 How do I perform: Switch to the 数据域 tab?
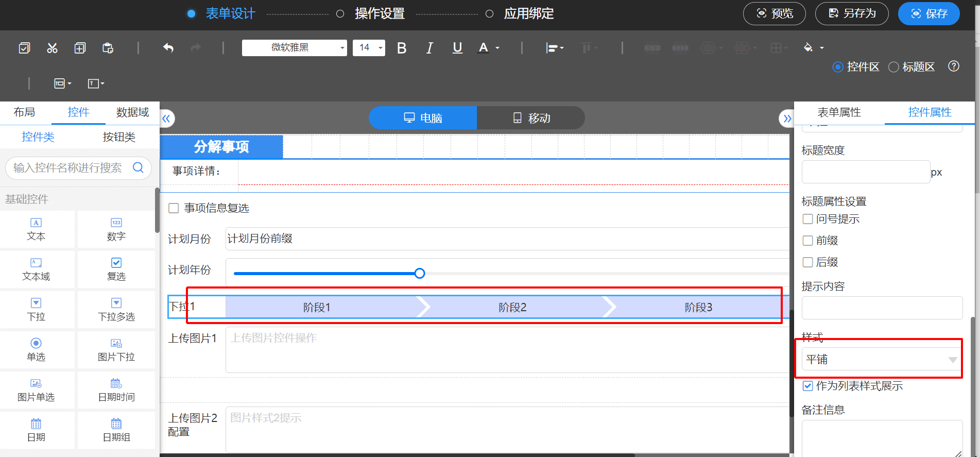pos(132,112)
